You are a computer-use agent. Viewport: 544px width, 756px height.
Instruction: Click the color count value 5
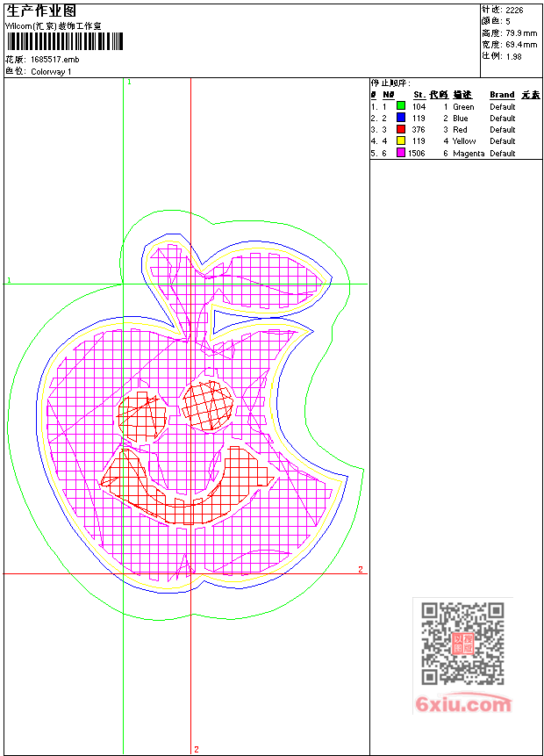[x=508, y=21]
